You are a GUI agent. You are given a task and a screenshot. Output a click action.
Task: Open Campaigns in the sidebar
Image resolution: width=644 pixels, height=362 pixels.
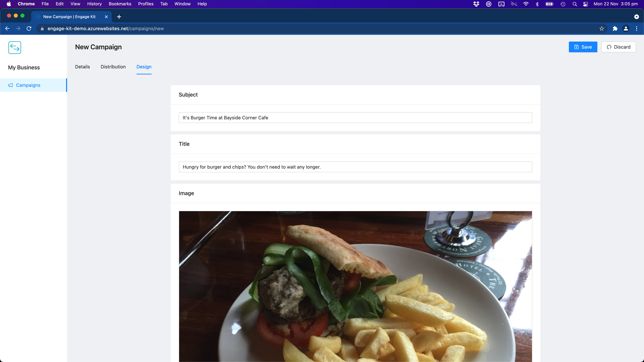coord(28,85)
